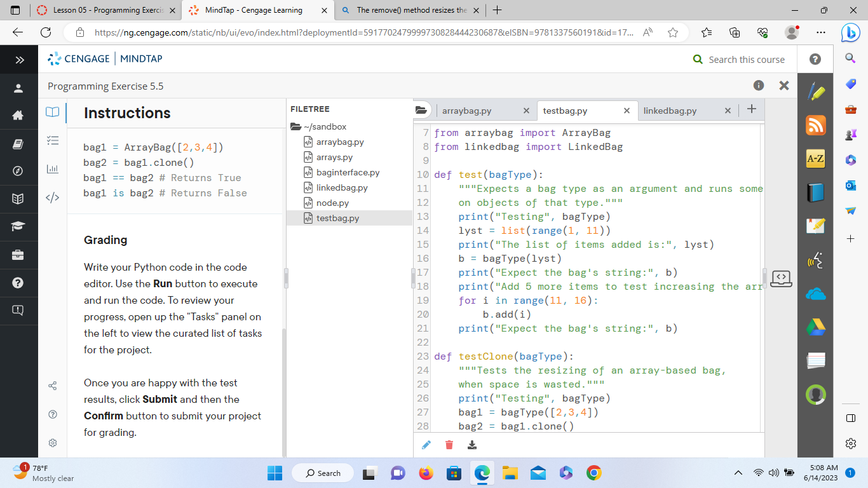Viewport: 868px width, 488px height.
Task: Open the green ring profile app icon
Action: click(815, 395)
